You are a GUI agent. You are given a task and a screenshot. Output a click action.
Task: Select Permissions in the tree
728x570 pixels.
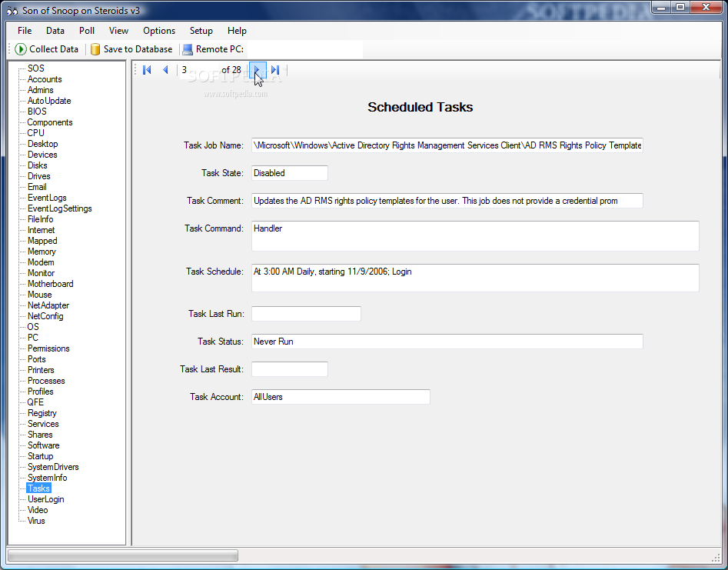(x=48, y=348)
